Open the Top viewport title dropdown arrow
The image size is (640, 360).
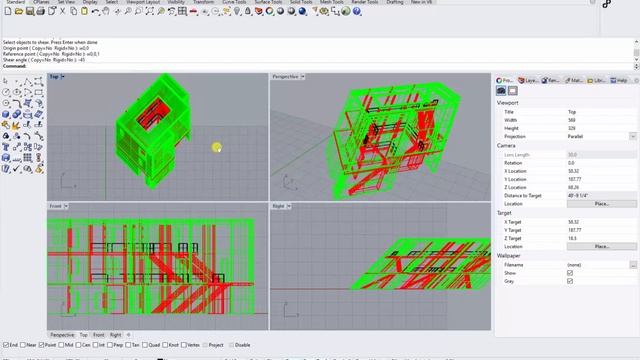[x=63, y=77]
